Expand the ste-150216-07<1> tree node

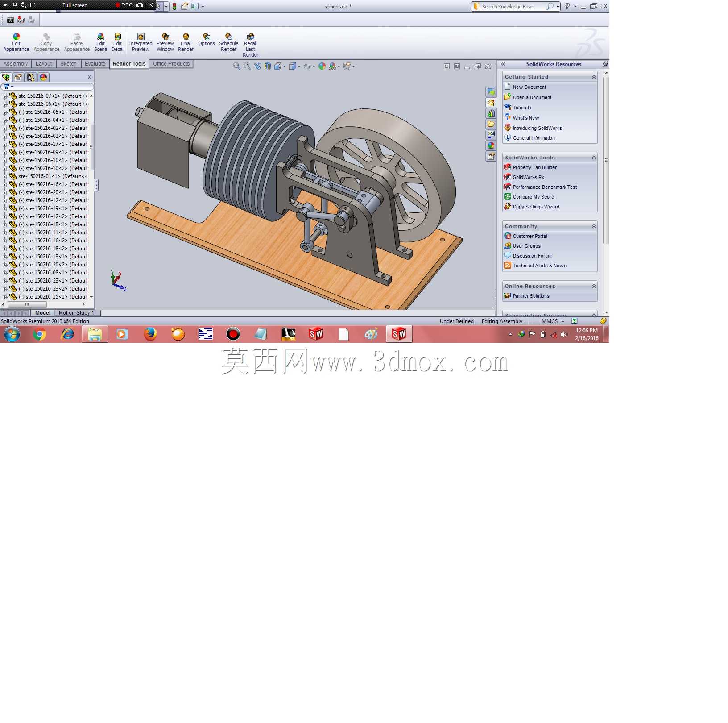(x=4, y=96)
